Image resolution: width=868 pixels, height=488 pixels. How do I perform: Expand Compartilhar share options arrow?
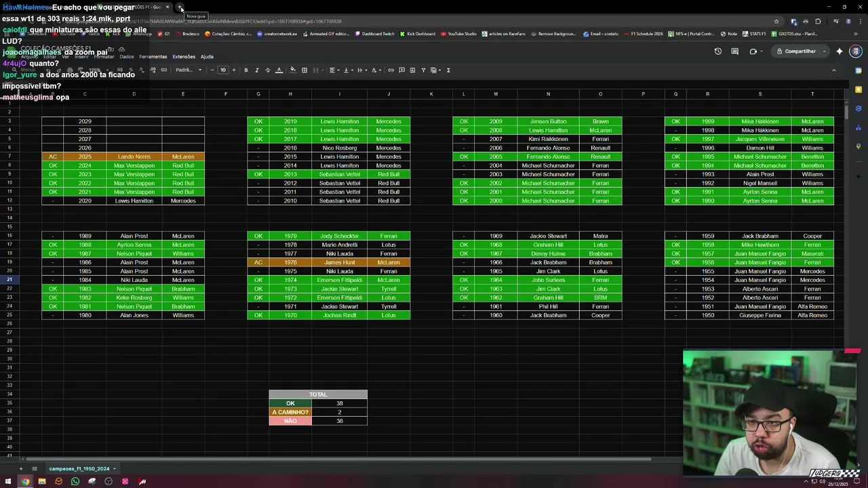click(x=825, y=52)
